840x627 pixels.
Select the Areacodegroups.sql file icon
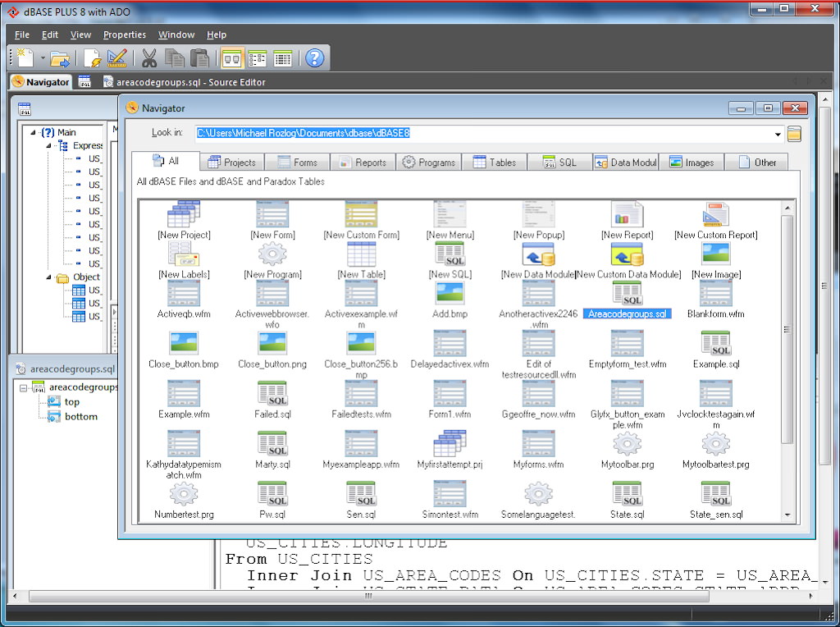[627, 294]
